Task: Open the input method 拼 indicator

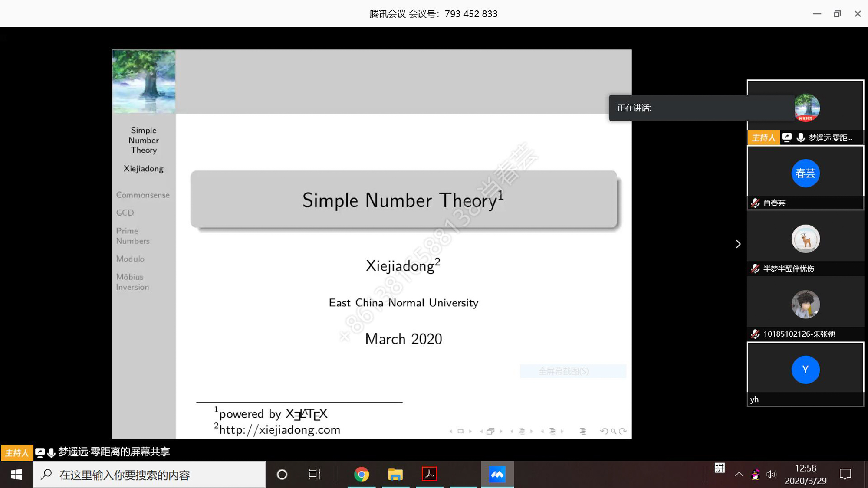Action: (x=720, y=468)
